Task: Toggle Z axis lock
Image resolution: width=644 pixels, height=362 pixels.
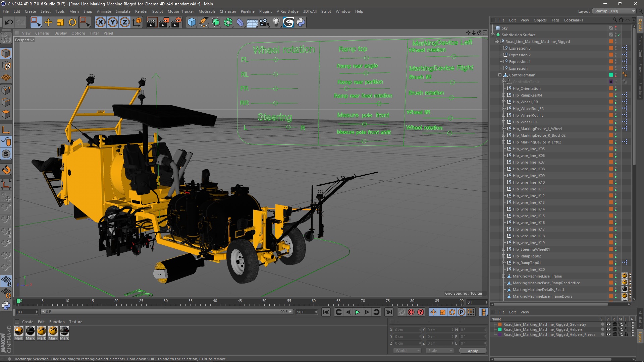Action: (x=125, y=22)
